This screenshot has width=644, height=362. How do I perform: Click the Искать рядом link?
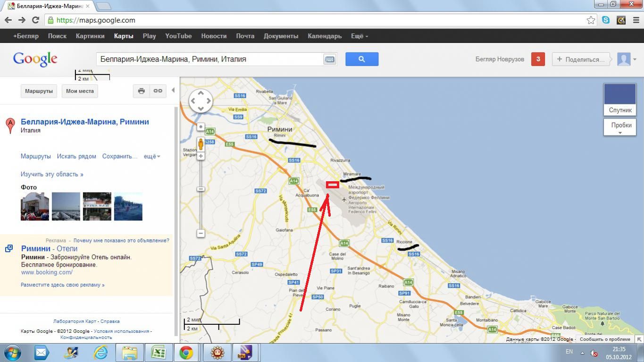[x=76, y=156]
